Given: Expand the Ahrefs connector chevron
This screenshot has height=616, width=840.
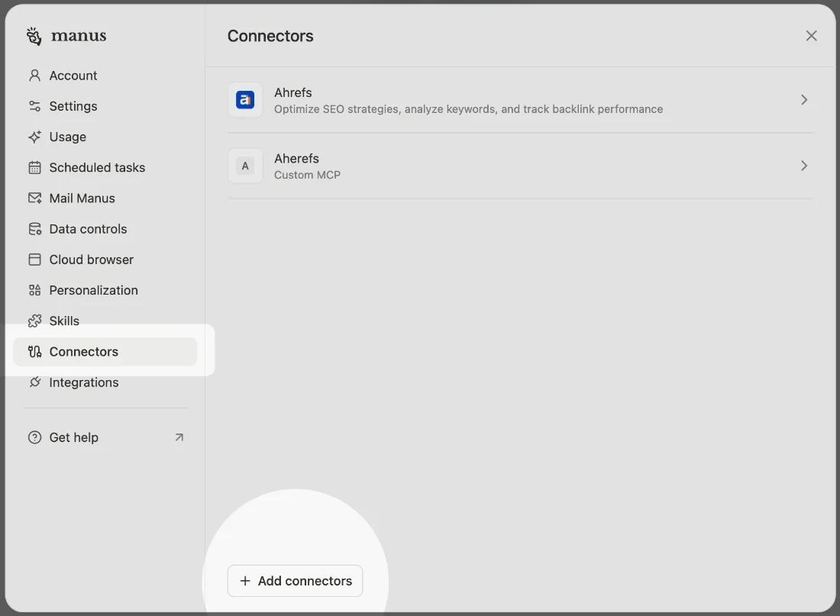Looking at the screenshot, I should [x=804, y=100].
